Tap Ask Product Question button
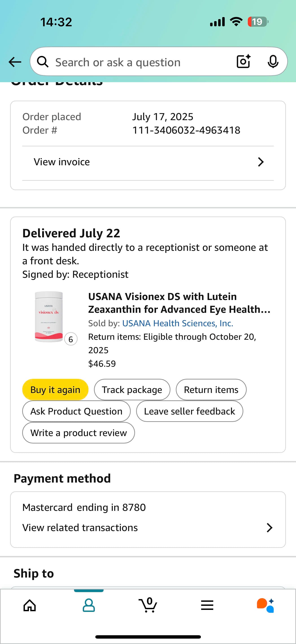Image resolution: width=296 pixels, height=644 pixels. [76, 411]
